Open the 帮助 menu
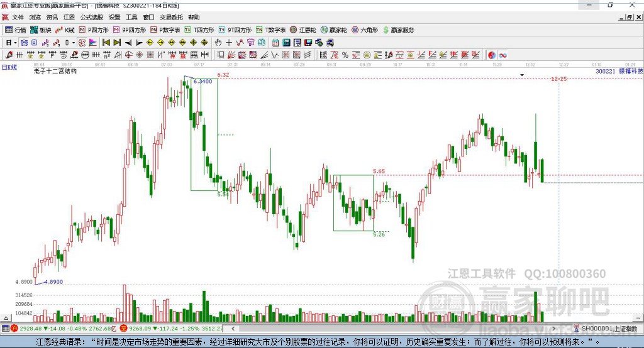This screenshot has width=644, height=348. (194, 17)
